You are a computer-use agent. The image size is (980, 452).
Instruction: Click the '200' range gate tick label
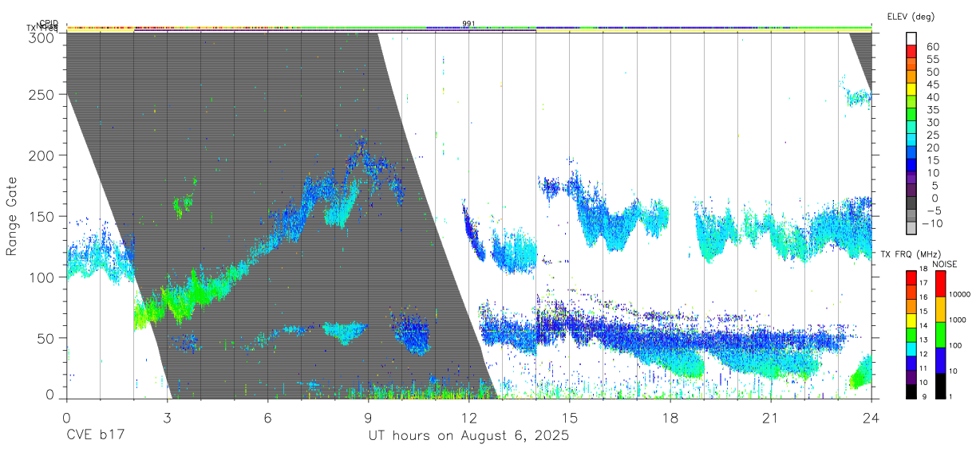[43, 155]
